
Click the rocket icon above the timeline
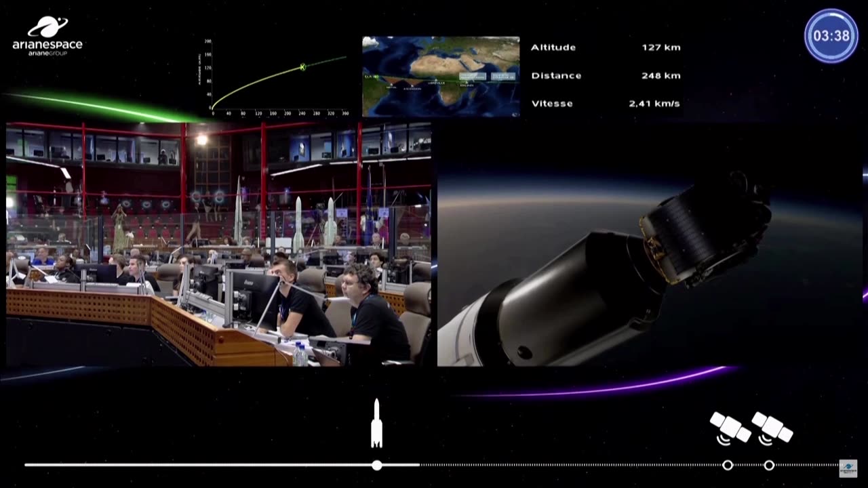pyautogui.click(x=376, y=424)
